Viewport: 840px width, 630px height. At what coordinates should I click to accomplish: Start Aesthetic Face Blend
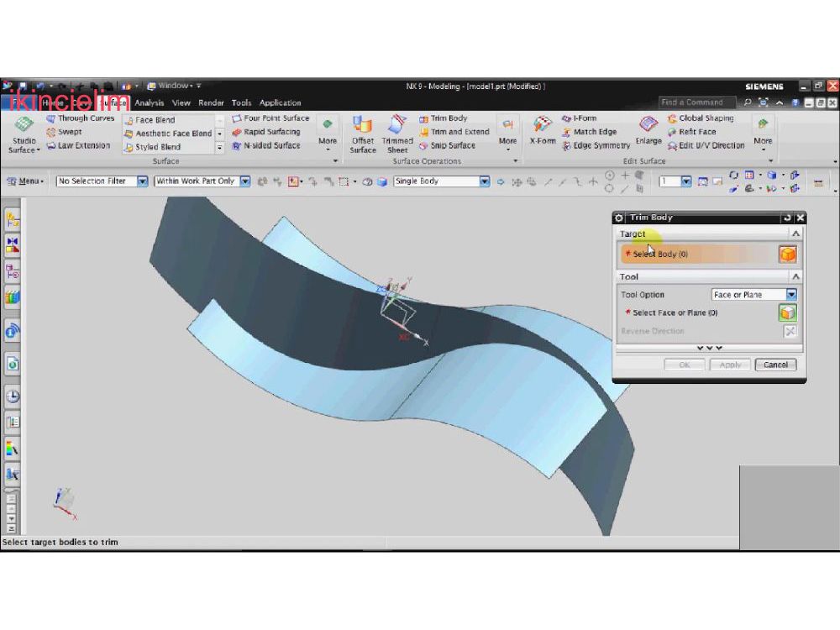(168, 134)
